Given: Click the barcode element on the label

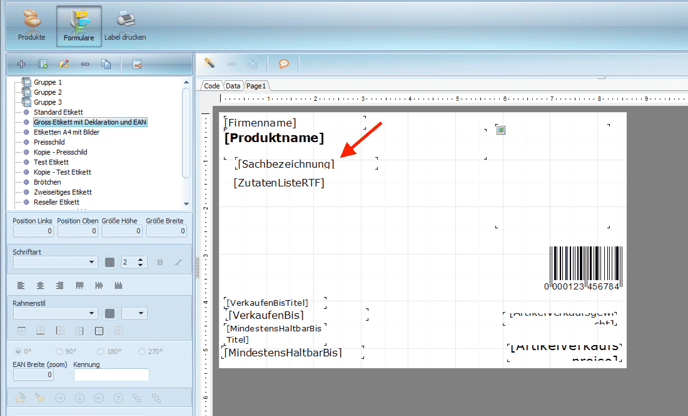Looking at the screenshot, I should pyautogui.click(x=585, y=267).
